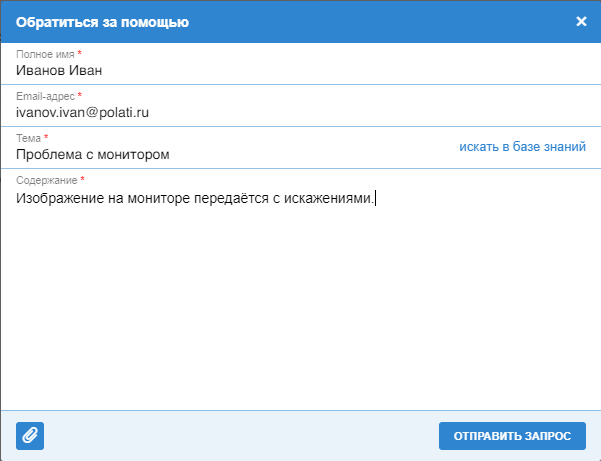601x461 pixels.
Task: Click the Email-адрес label
Action: point(45,95)
